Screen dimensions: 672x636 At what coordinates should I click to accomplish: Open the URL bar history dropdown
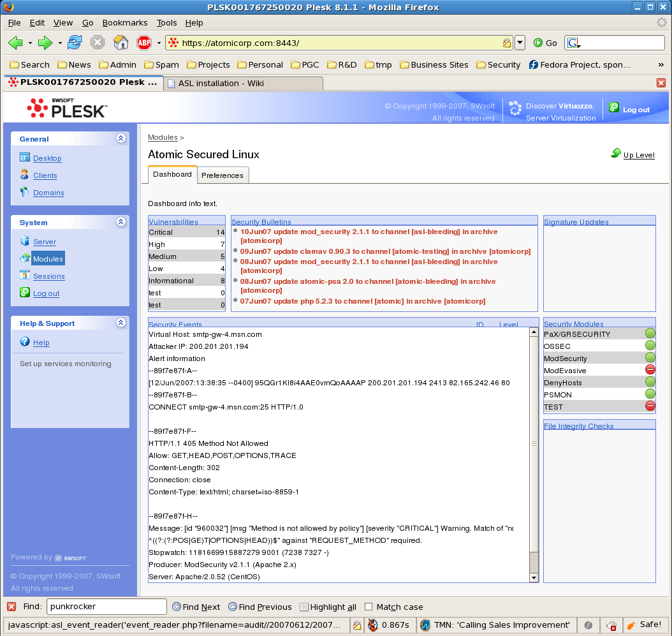coord(520,43)
